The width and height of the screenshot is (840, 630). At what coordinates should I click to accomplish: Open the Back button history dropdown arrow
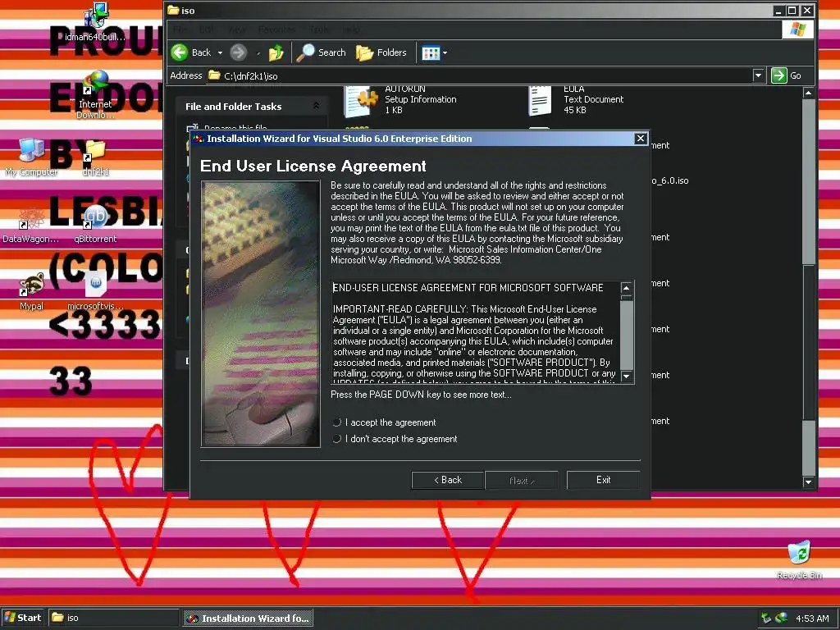[x=220, y=52]
